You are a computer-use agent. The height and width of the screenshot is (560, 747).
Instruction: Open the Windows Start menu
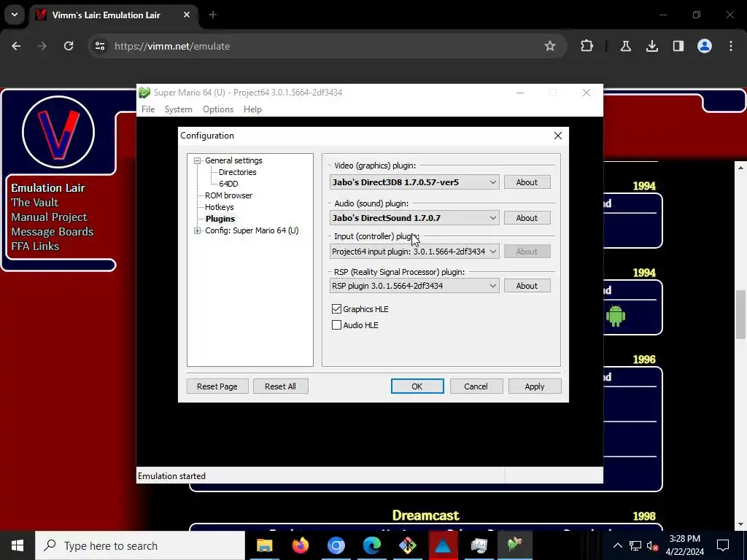coord(18,545)
